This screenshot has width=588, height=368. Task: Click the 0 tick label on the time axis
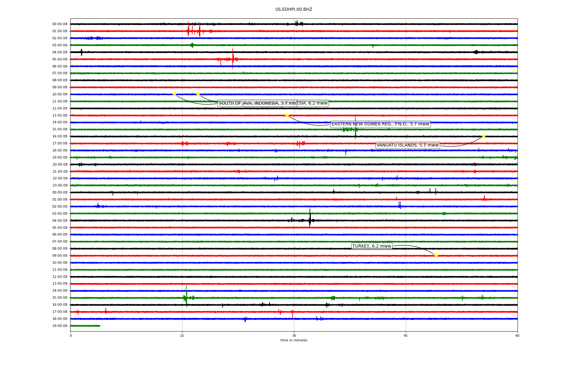click(71, 335)
